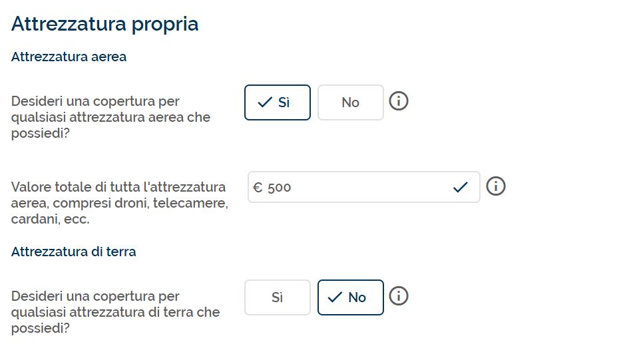Choose No for aerial equipment coverage
The image size is (621, 364).
pyautogui.click(x=351, y=102)
